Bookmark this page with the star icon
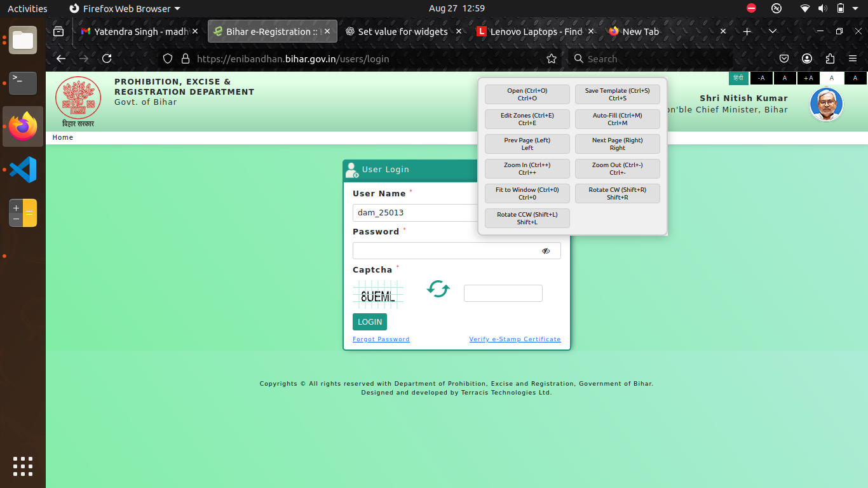Screen dimensions: 868x488 pyautogui.click(x=552, y=58)
